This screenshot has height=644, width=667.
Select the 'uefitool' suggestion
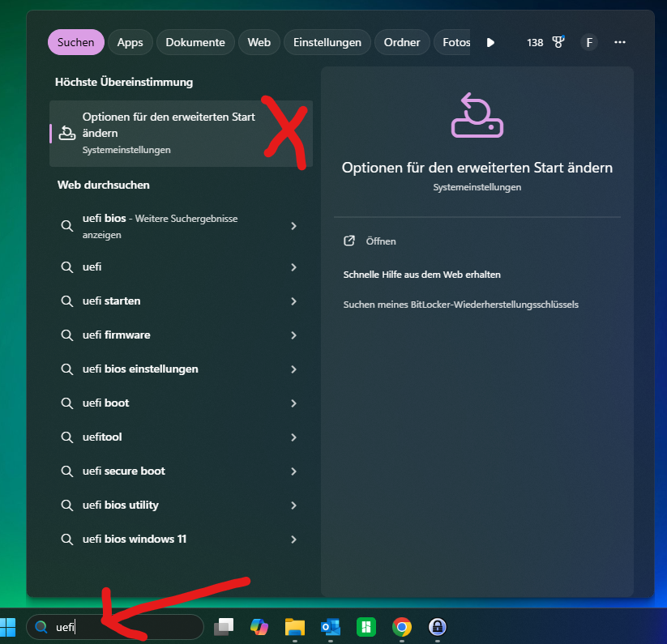coord(182,437)
